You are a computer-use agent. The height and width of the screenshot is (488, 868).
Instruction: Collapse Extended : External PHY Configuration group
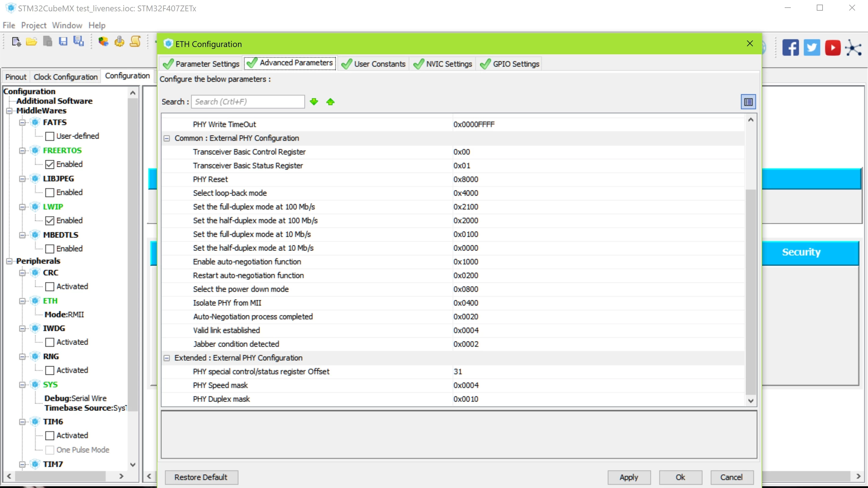tap(167, 358)
